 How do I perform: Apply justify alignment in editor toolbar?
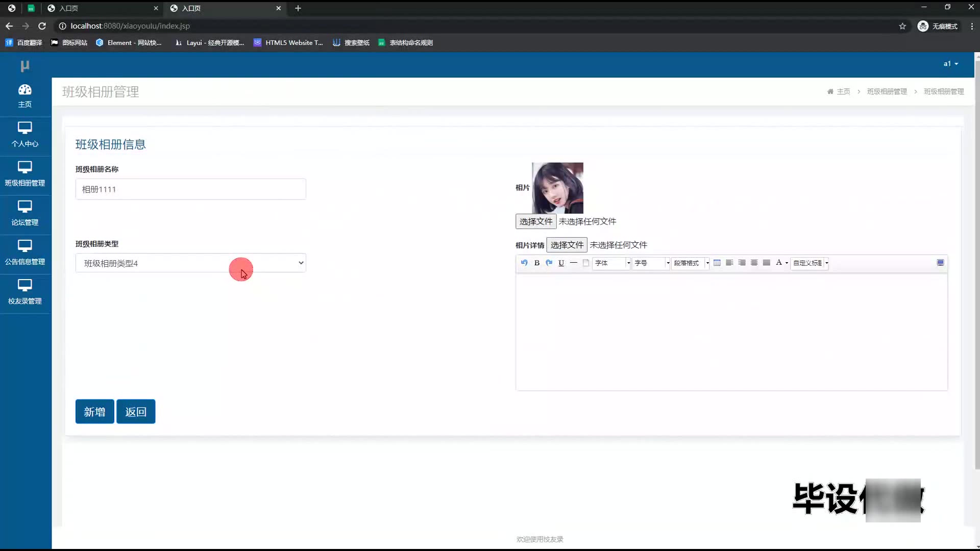point(766,263)
